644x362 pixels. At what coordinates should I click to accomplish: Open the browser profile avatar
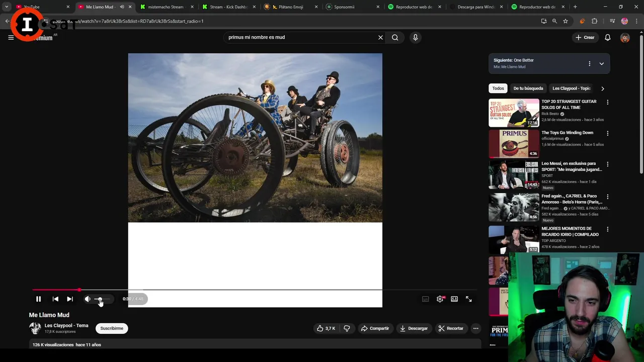pos(624,21)
